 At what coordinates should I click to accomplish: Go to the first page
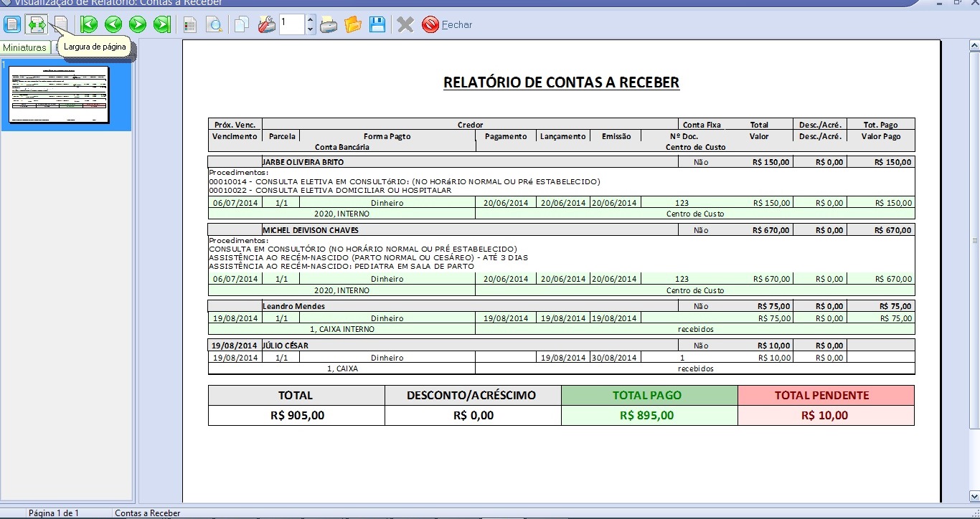89,24
